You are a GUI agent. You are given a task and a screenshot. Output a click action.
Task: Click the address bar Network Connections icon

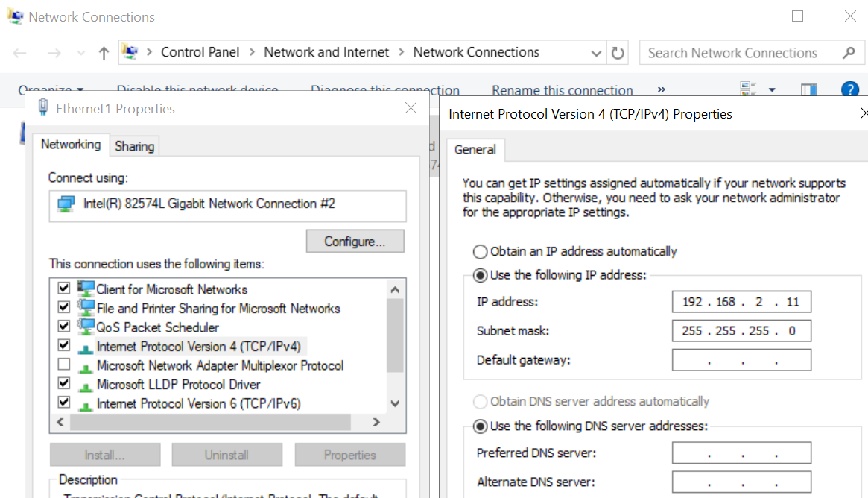130,52
